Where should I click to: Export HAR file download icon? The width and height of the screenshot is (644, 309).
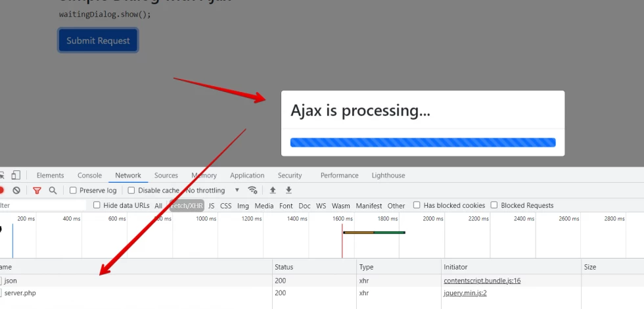[x=288, y=190]
